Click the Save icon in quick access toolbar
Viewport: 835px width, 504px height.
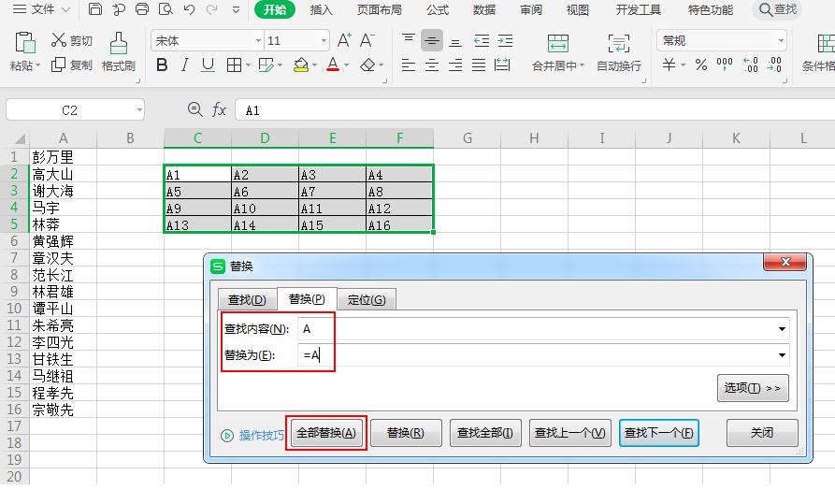coord(95,10)
